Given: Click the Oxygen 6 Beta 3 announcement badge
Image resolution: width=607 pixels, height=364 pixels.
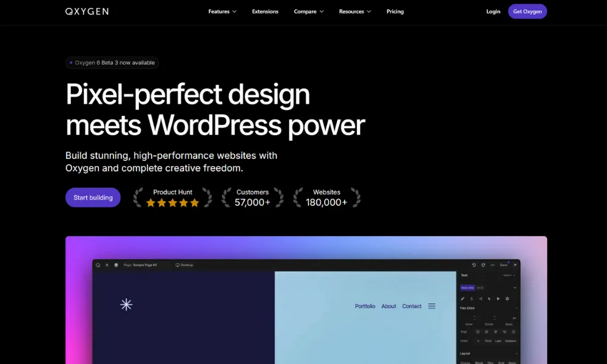Looking at the screenshot, I should coord(112,62).
